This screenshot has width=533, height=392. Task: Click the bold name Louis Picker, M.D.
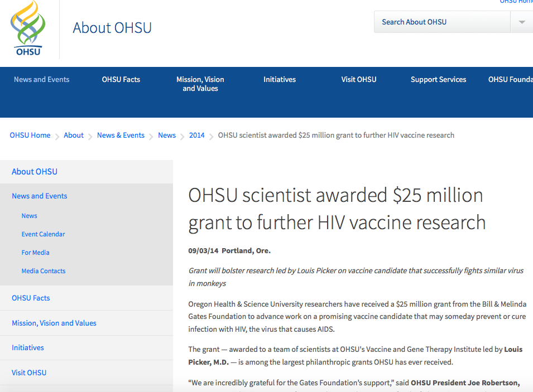(355, 356)
